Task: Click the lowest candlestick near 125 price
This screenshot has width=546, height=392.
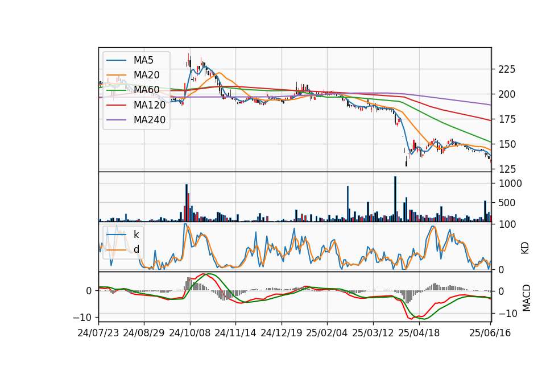Action: [406, 161]
